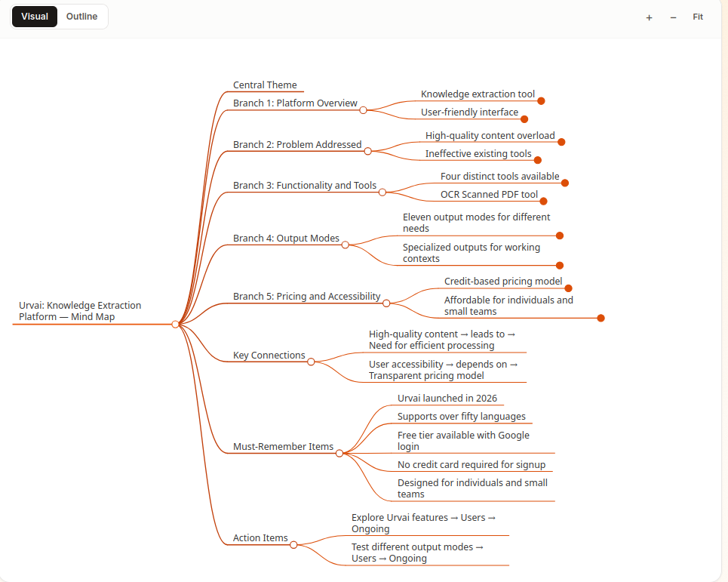728x582 pixels.
Task: Click 'Test different output modes' action item text
Action: click(x=412, y=547)
